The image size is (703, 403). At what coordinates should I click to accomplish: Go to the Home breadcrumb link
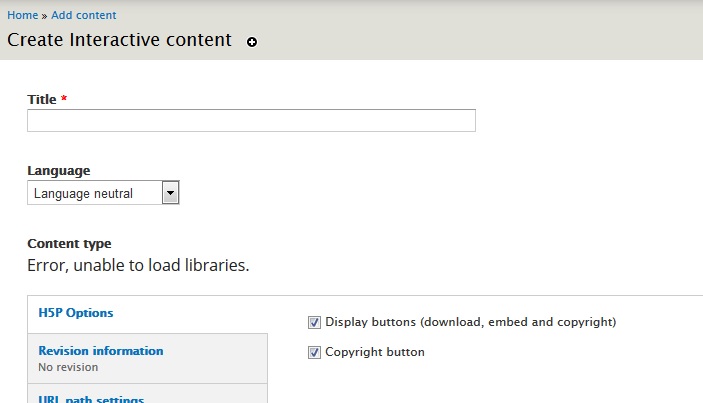(x=22, y=15)
